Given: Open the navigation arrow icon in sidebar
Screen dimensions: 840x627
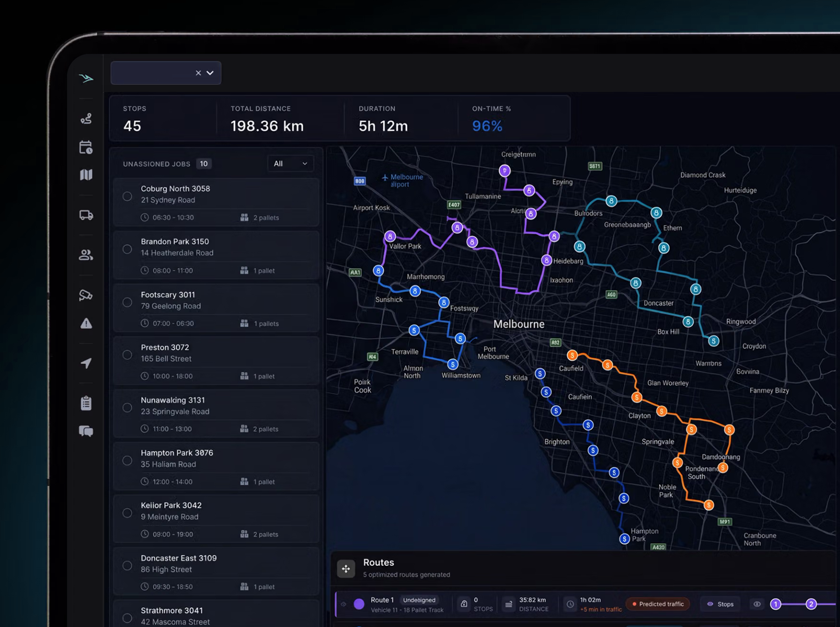Looking at the screenshot, I should click(x=86, y=363).
